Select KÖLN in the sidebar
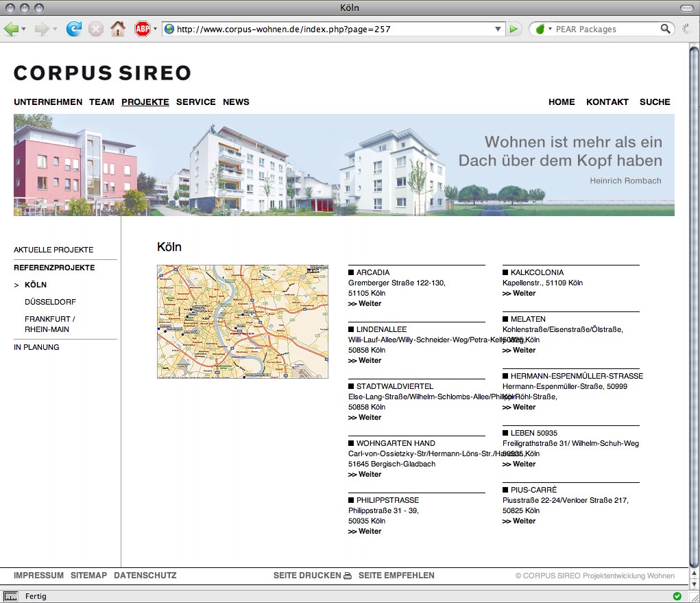The height and width of the screenshot is (603, 700). coord(36,285)
